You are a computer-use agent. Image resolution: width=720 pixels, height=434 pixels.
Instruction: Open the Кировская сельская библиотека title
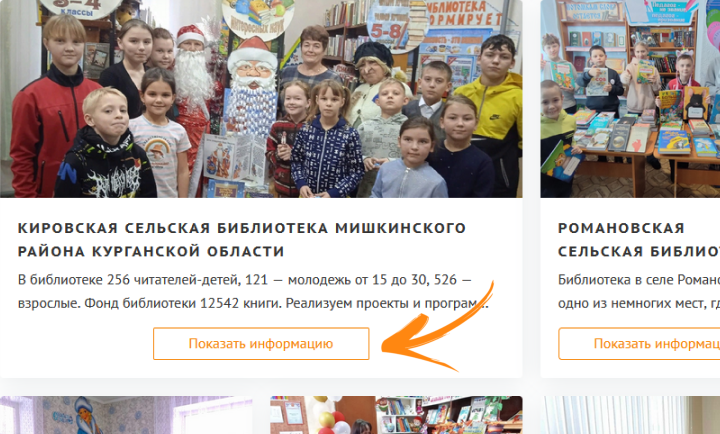point(242,239)
